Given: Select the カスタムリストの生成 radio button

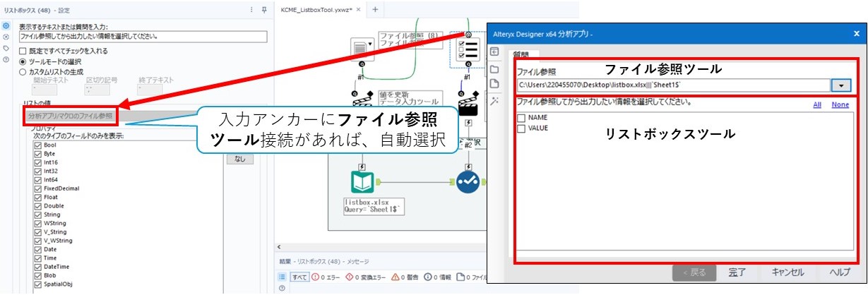Looking at the screenshot, I should (23, 71).
